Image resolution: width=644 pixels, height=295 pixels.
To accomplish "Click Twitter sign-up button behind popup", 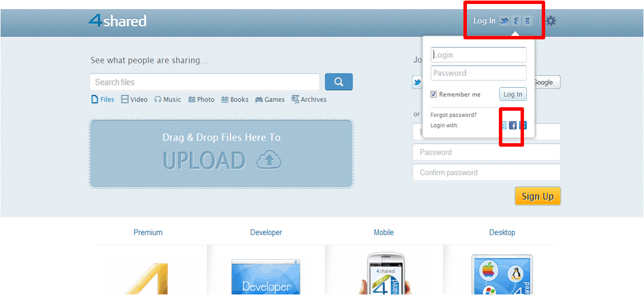I will [417, 82].
